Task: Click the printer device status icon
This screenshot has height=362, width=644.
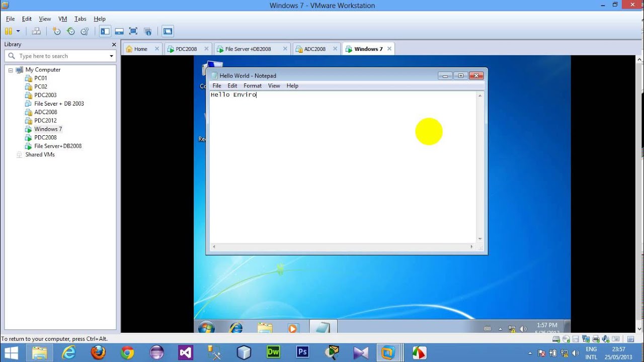Action: coord(596,339)
